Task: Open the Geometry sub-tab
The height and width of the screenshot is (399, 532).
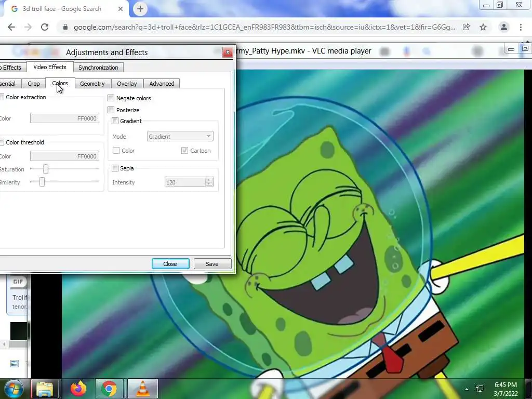Action: coord(92,84)
